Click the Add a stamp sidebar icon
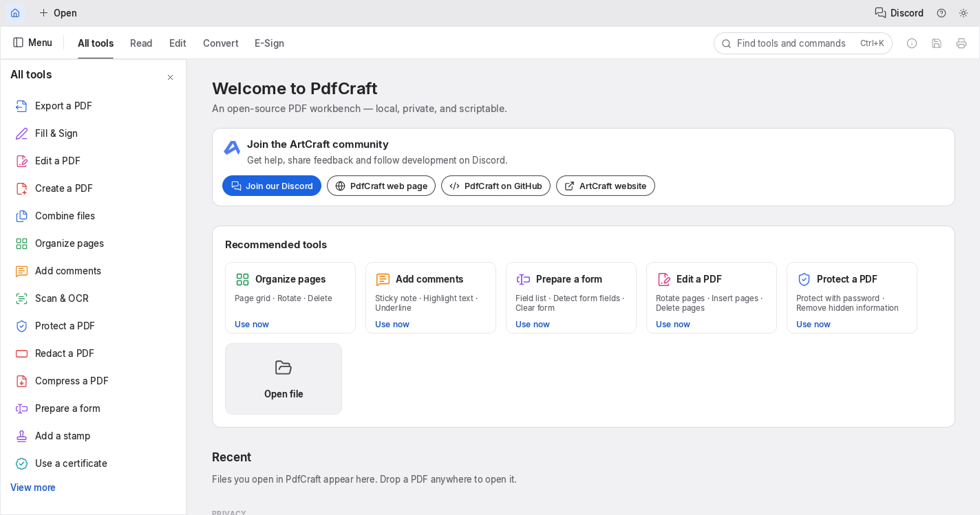980x515 pixels. (21, 436)
